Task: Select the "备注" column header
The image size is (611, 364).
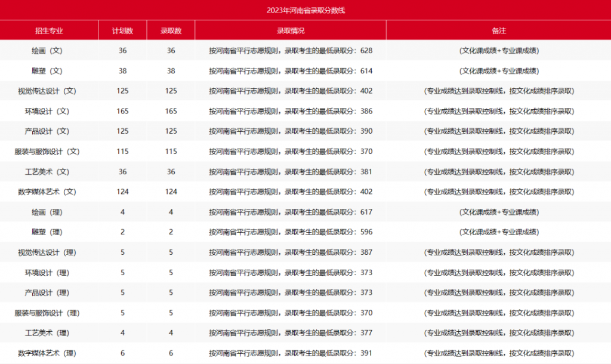Action: pyautogui.click(x=499, y=31)
